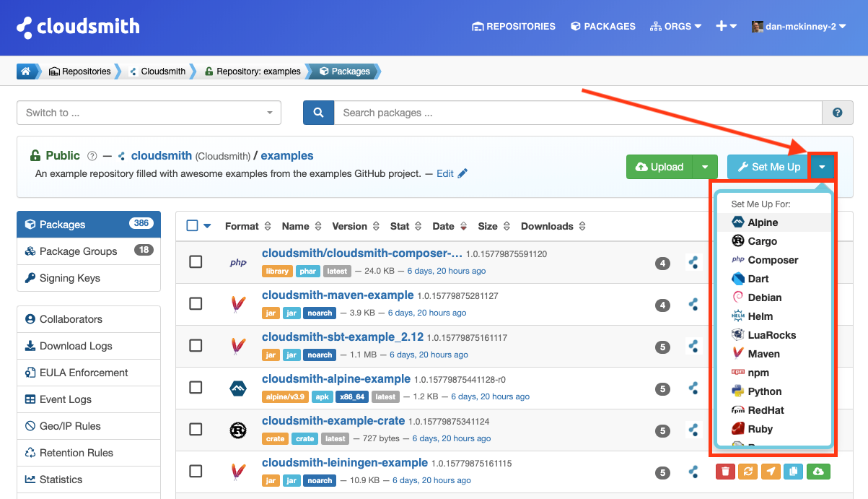This screenshot has width=868, height=499.
Task: Click the Maven feather icon for cloudsmith-sbt-example_2.12
Action: click(x=237, y=346)
